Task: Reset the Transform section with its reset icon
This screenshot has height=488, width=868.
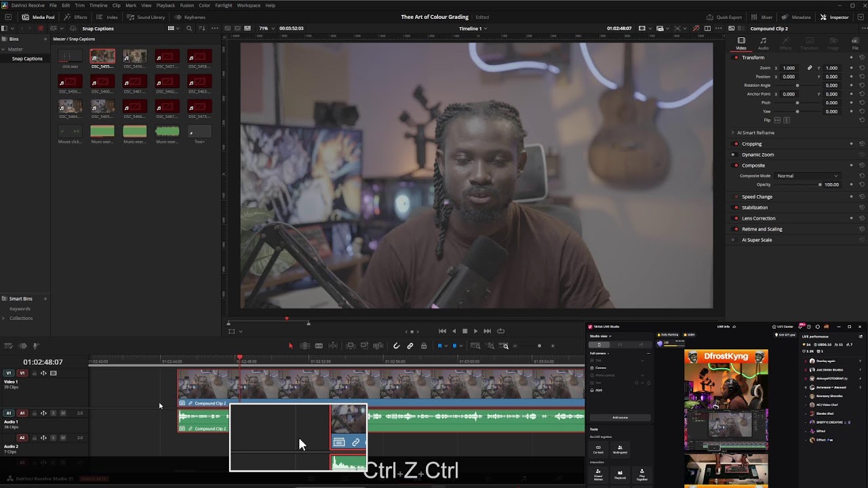Action: pyautogui.click(x=862, y=58)
